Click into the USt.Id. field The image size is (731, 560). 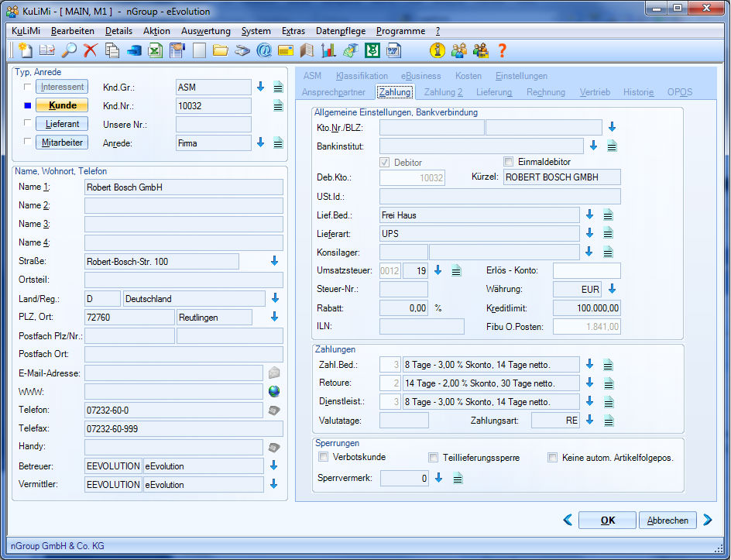(499, 196)
